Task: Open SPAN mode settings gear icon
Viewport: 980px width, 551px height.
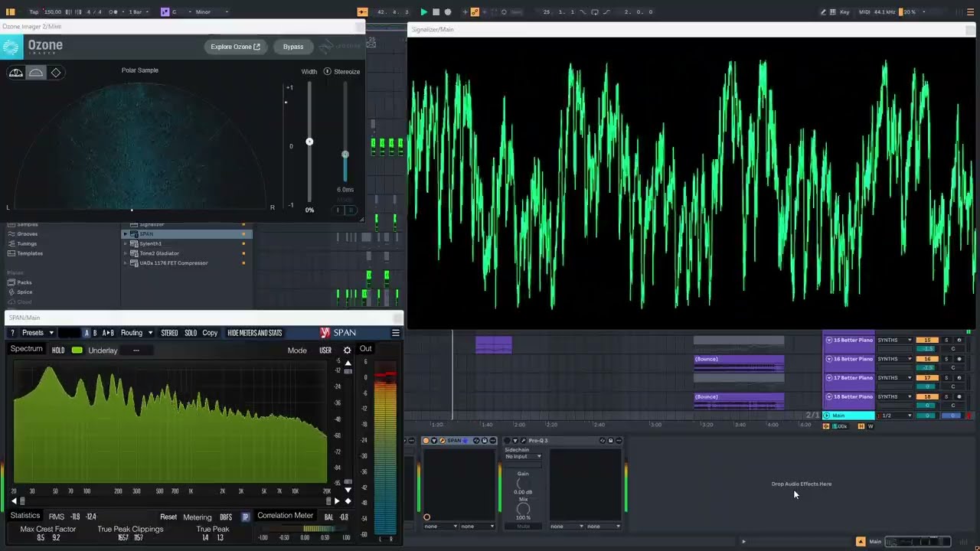Action: point(347,350)
